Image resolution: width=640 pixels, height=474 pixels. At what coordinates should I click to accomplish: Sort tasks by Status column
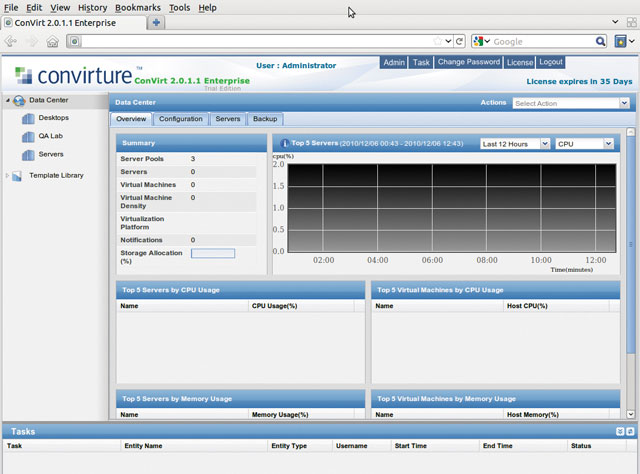pyautogui.click(x=597, y=446)
